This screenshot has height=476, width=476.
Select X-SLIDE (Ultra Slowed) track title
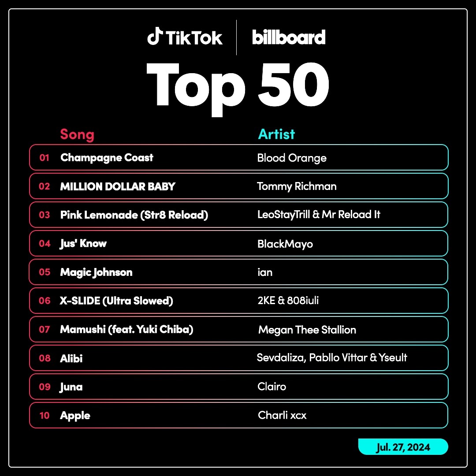[116, 301]
